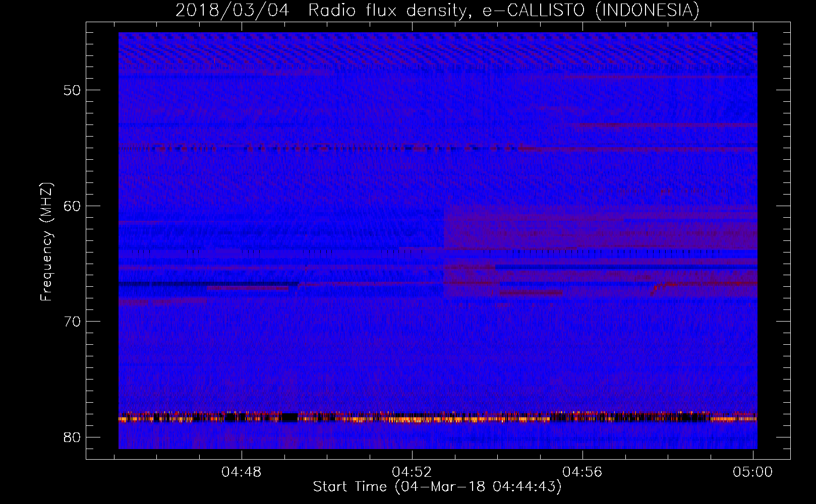Screen dimensions: 816x504
Task: Click the 'Start Time (04-Mar-18 04:44:43)' label
Action: pyautogui.click(x=437, y=487)
